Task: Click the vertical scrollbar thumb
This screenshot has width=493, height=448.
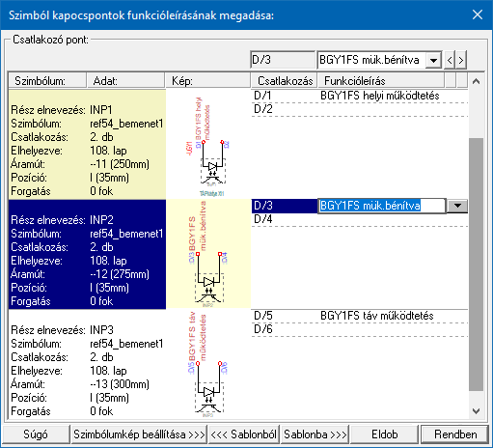Action: coord(476,265)
